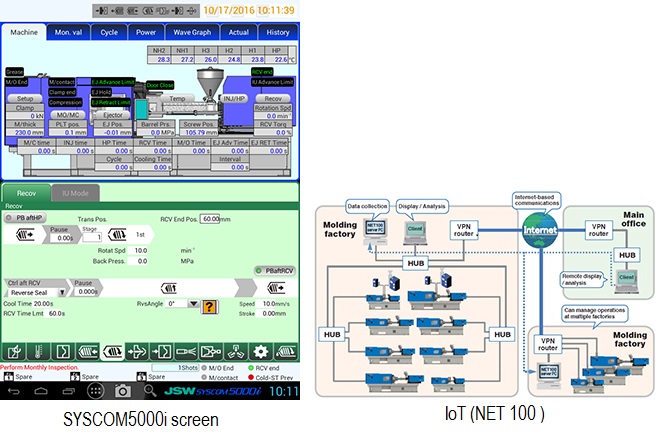The height and width of the screenshot is (438, 663).
Task: Toggle the PB aftHP option
Action: point(25,218)
